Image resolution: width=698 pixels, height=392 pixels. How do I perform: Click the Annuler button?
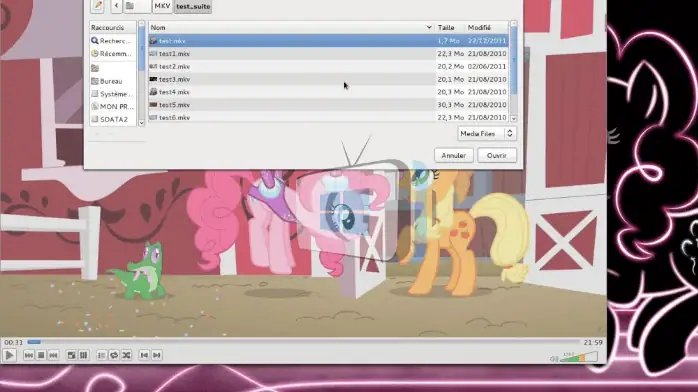(454, 155)
